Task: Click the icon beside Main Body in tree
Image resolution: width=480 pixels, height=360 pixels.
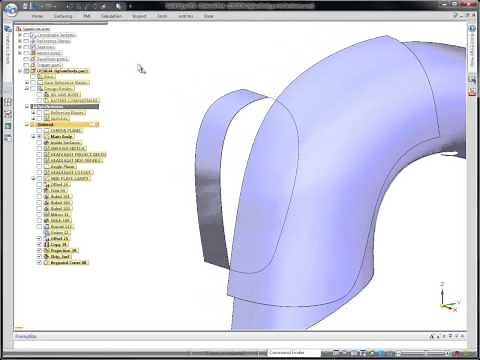Action: click(46, 137)
